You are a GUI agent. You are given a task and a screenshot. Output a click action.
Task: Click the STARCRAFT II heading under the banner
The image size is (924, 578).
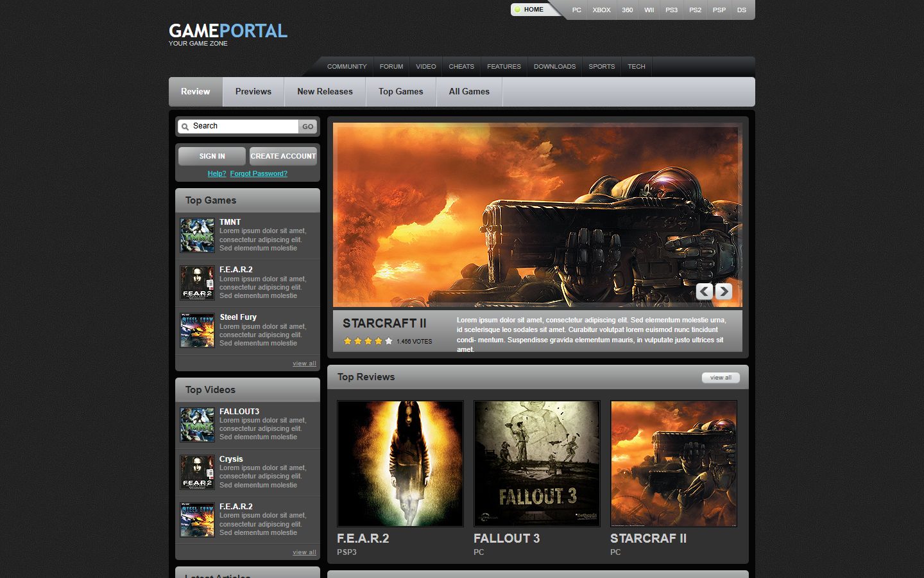coord(384,324)
